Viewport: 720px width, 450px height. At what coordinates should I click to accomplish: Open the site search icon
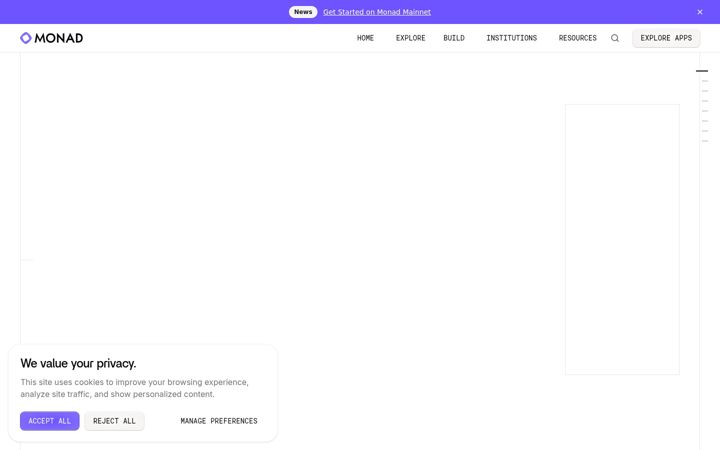tap(614, 38)
